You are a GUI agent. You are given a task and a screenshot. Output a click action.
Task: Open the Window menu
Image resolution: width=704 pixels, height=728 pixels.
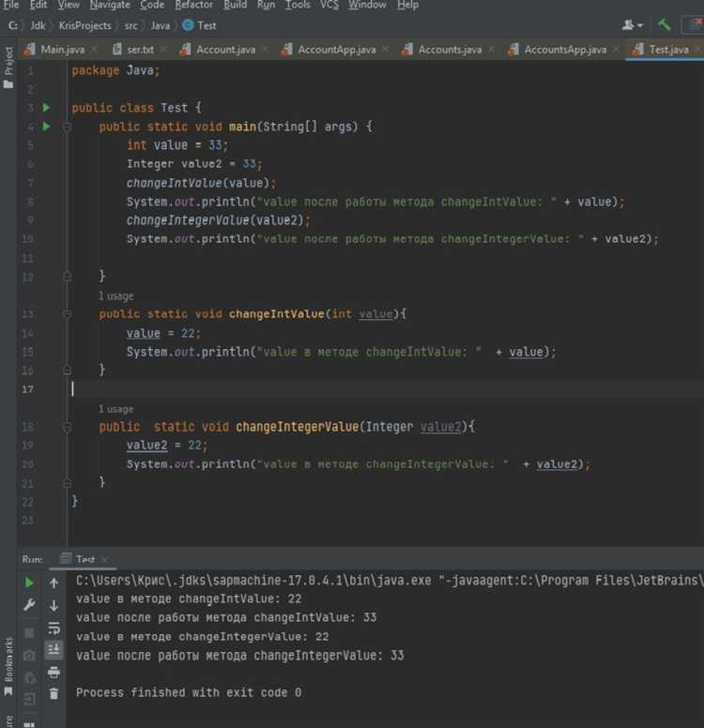pos(367,5)
